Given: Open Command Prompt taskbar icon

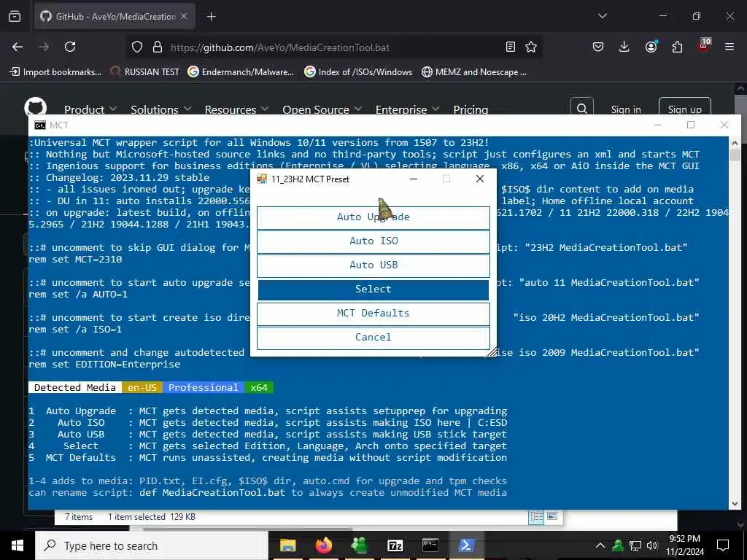Looking at the screenshot, I should point(430,545).
